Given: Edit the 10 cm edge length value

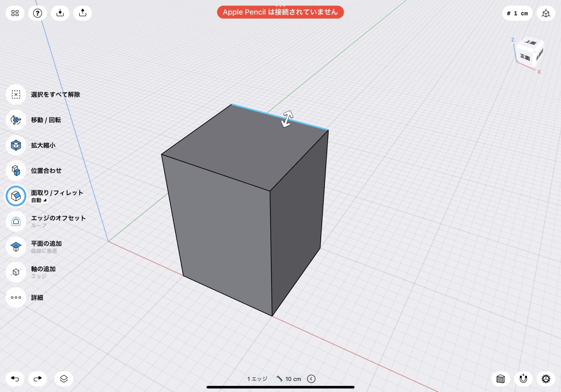Looking at the screenshot, I should [x=293, y=379].
